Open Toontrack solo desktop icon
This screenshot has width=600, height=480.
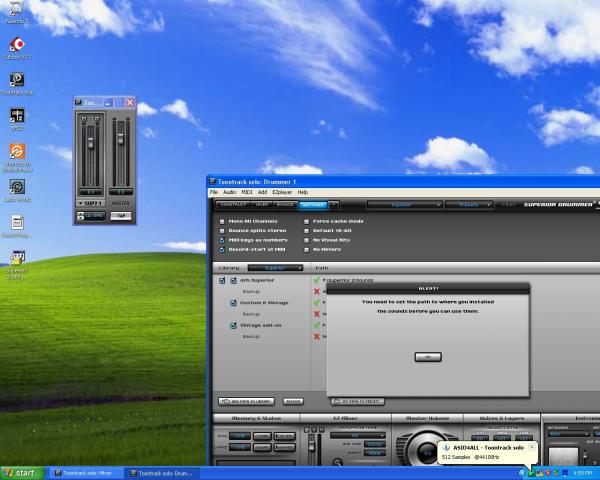[x=16, y=80]
